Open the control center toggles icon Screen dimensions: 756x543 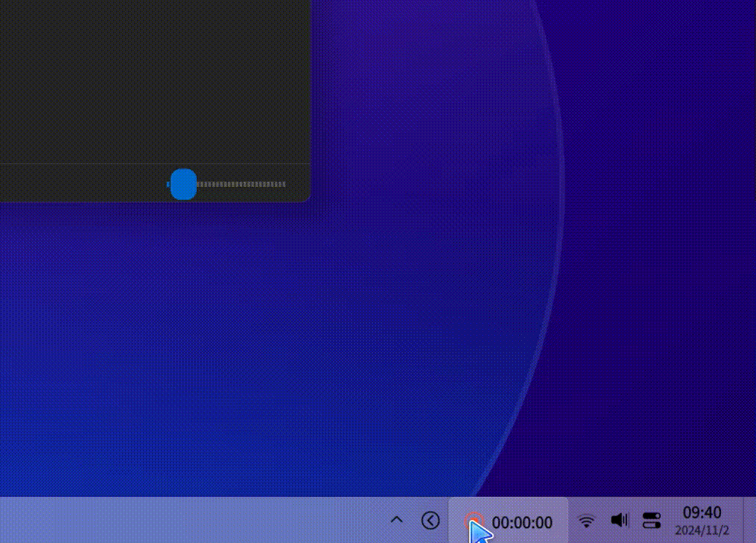tap(652, 521)
